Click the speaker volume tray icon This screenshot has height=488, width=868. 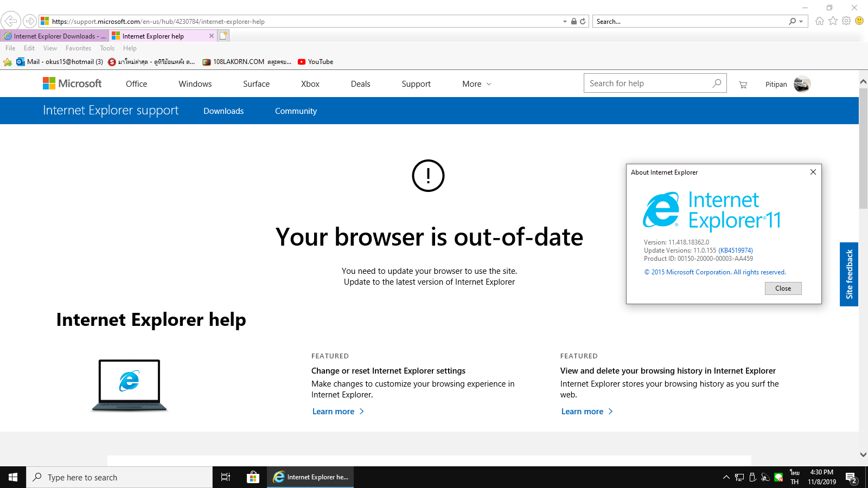[x=765, y=477]
